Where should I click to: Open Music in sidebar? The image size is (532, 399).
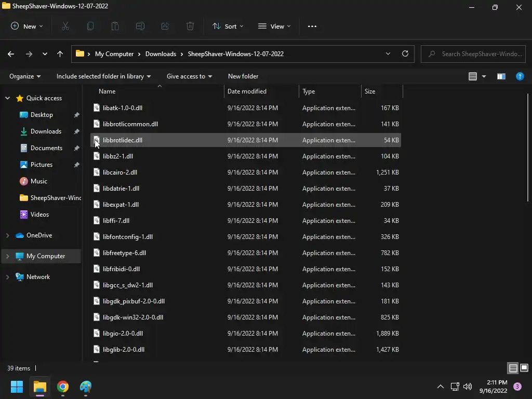tap(38, 181)
